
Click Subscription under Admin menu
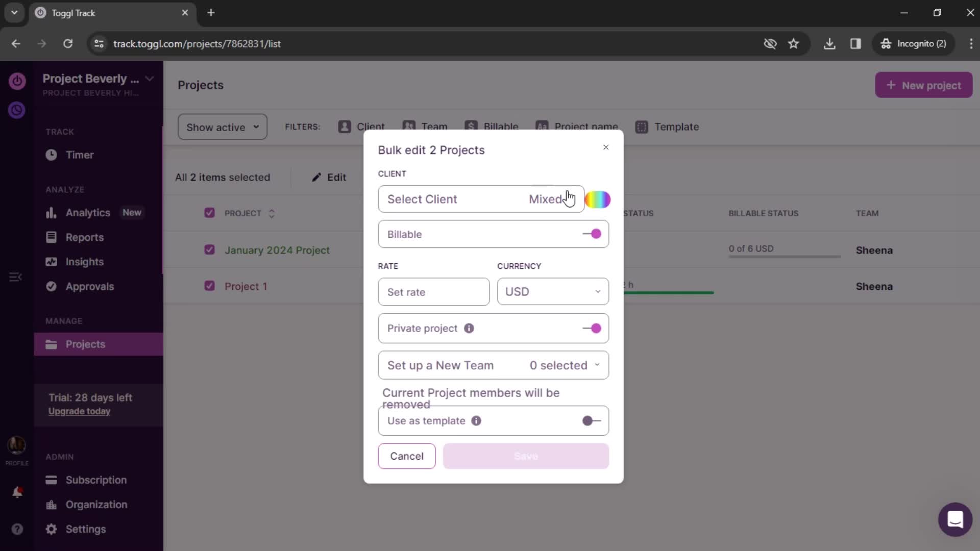(x=96, y=480)
